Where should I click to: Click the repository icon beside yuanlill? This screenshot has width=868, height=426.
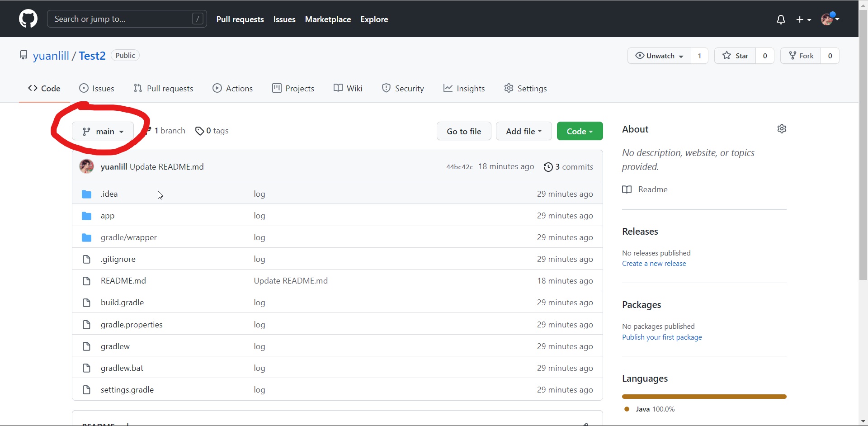click(x=24, y=55)
